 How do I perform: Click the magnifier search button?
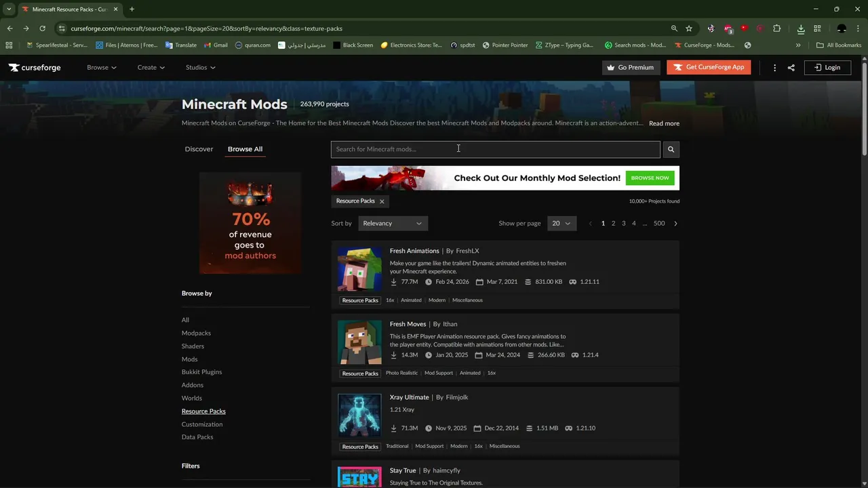[671, 149]
